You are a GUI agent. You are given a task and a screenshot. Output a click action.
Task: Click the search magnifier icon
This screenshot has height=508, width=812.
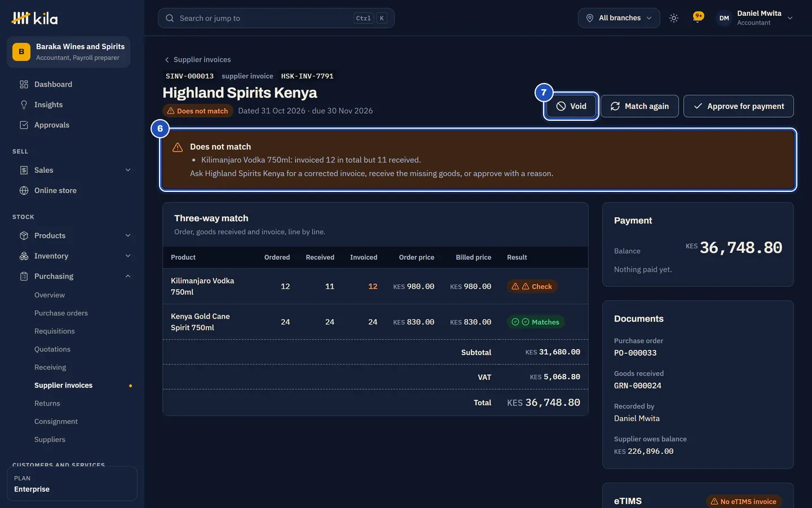[x=170, y=18]
